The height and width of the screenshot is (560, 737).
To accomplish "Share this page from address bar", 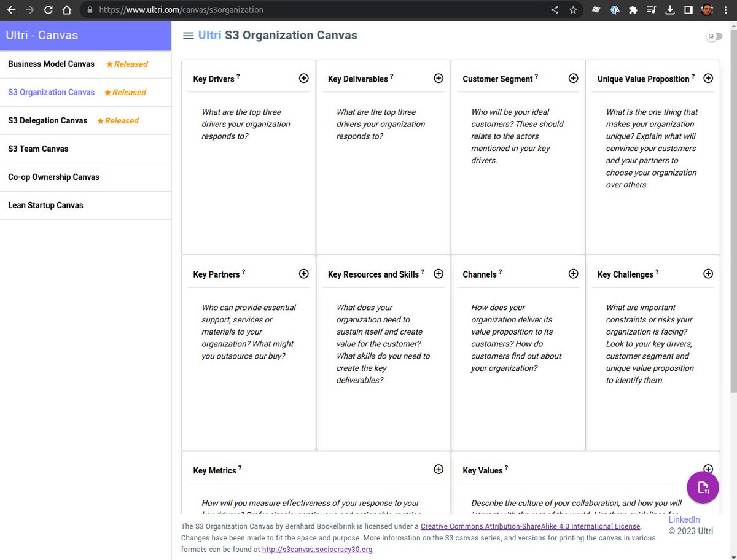I will click(x=555, y=10).
